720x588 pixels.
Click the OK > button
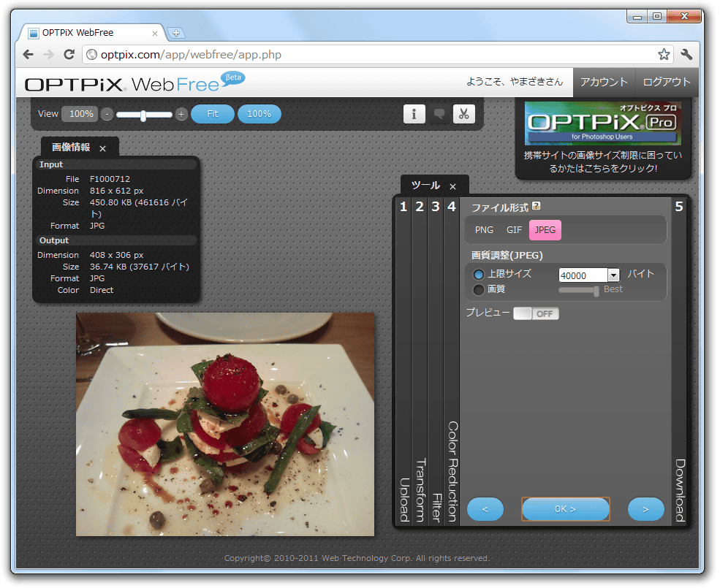(x=565, y=509)
